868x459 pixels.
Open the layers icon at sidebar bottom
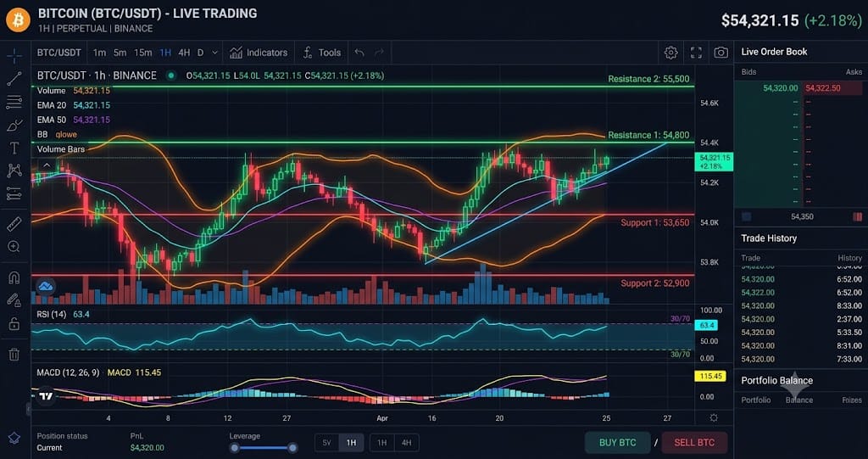(14, 438)
